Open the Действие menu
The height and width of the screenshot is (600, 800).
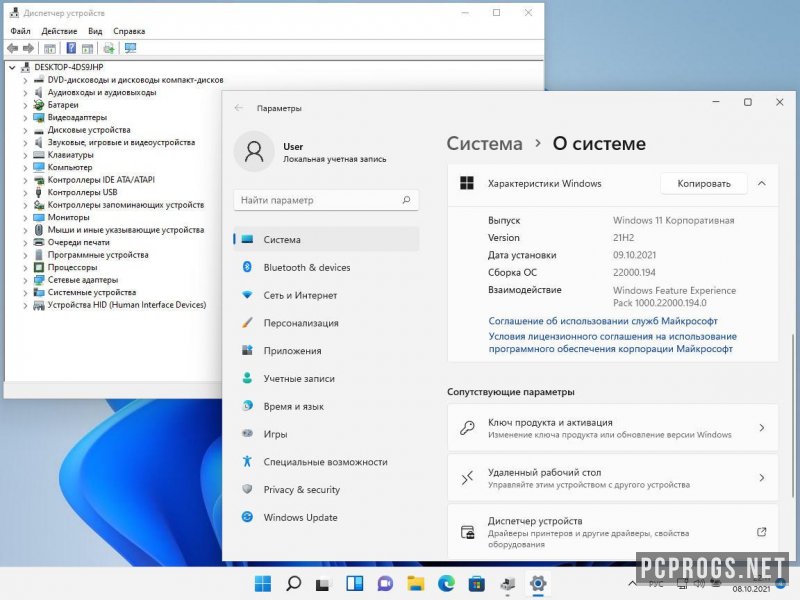(59, 31)
